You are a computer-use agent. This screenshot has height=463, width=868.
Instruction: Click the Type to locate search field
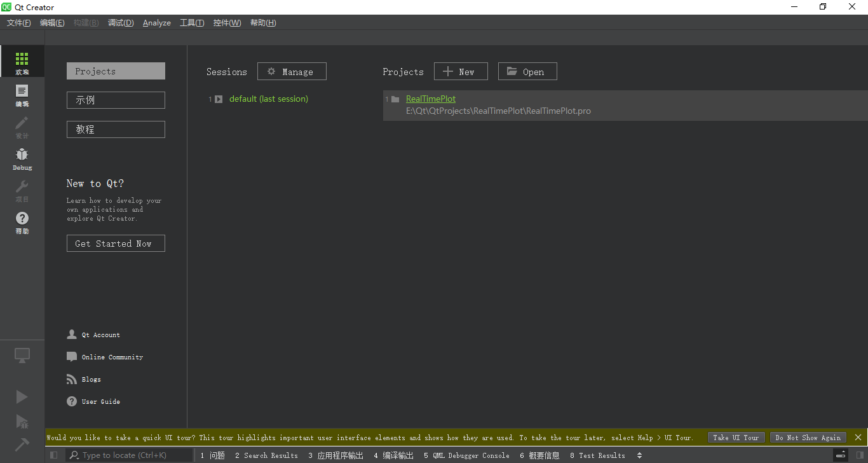(x=129, y=455)
